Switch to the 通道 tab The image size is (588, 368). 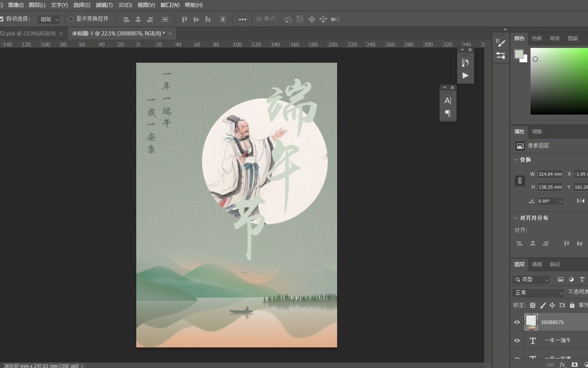pyautogui.click(x=537, y=264)
